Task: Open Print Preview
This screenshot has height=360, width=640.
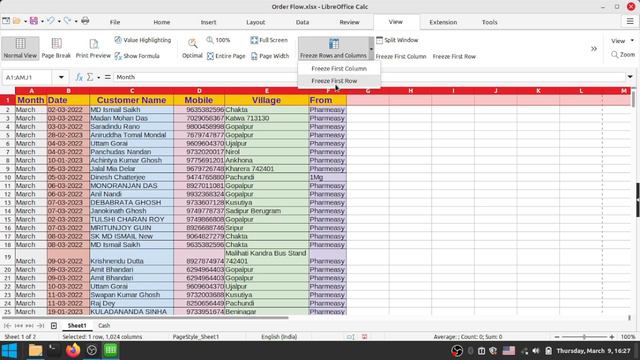Action: 93,48
